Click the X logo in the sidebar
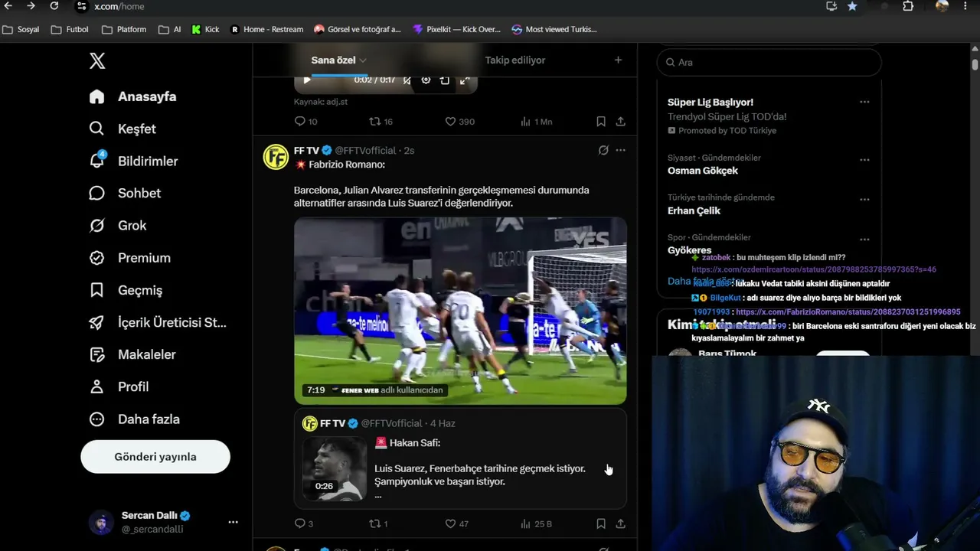The image size is (980, 551). 97,61
